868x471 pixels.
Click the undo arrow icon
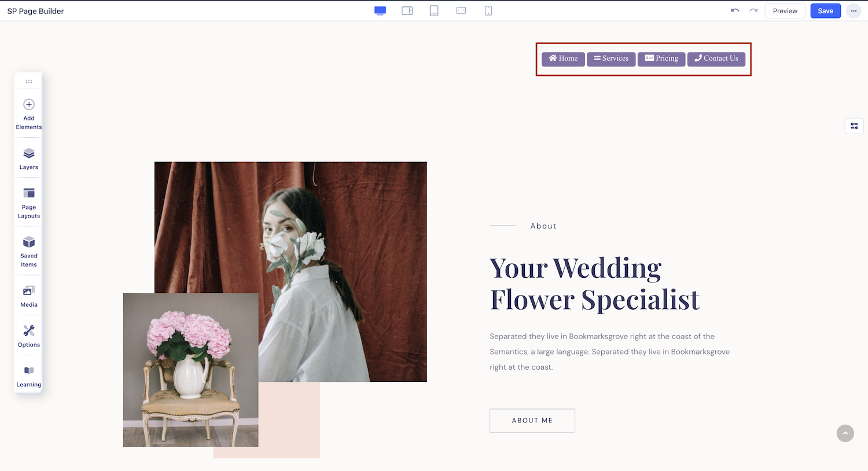pyautogui.click(x=735, y=10)
